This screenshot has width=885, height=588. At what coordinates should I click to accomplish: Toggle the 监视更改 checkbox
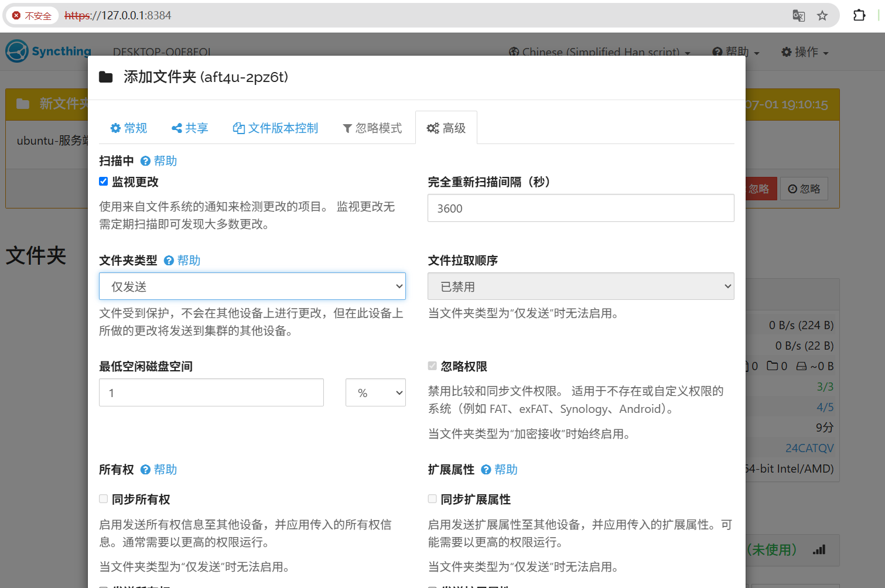point(104,182)
